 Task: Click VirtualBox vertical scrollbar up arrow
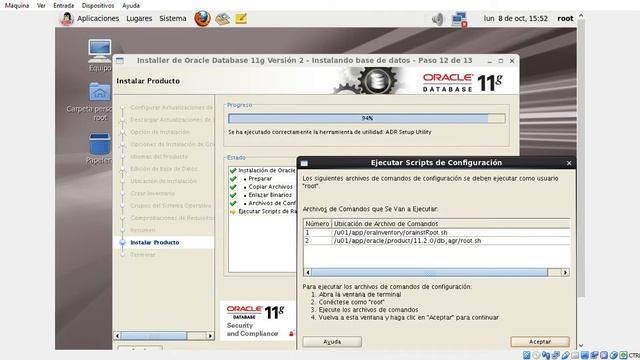[581, 16]
